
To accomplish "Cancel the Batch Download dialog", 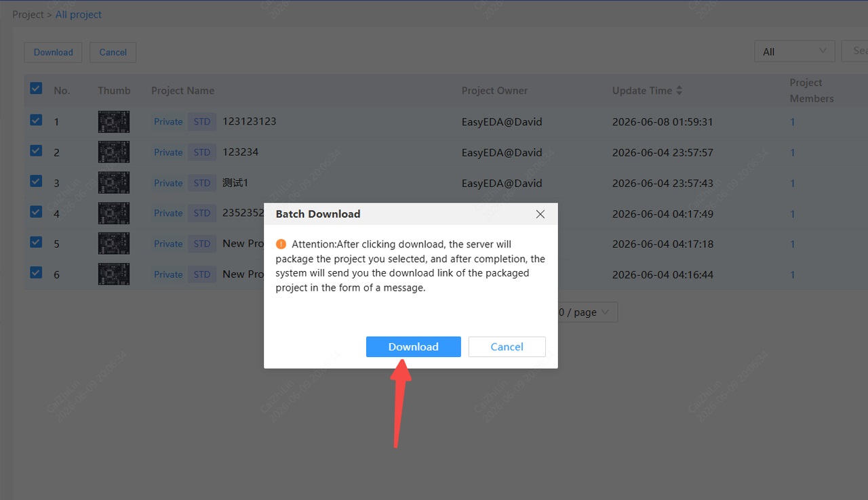I will pyautogui.click(x=507, y=347).
